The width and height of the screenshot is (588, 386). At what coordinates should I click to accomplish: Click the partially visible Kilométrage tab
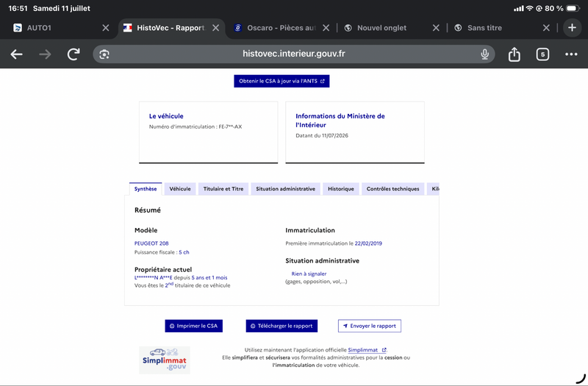point(434,189)
